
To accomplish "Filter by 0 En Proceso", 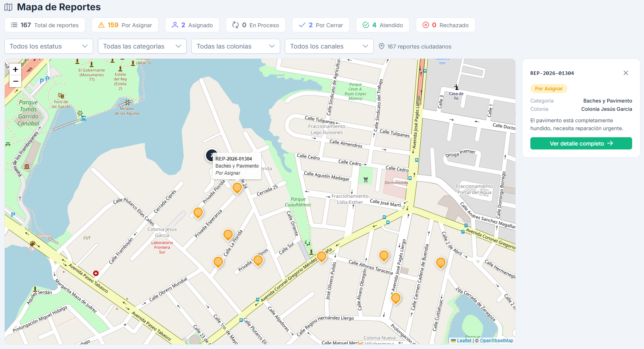I will 256,25.
